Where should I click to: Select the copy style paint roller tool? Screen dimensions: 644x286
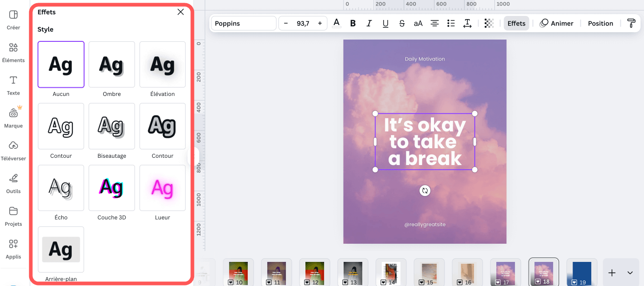(631, 23)
